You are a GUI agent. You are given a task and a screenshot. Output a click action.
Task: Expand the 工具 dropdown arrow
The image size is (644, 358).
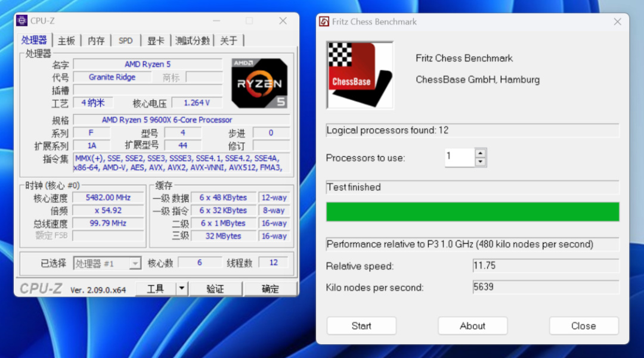click(181, 289)
